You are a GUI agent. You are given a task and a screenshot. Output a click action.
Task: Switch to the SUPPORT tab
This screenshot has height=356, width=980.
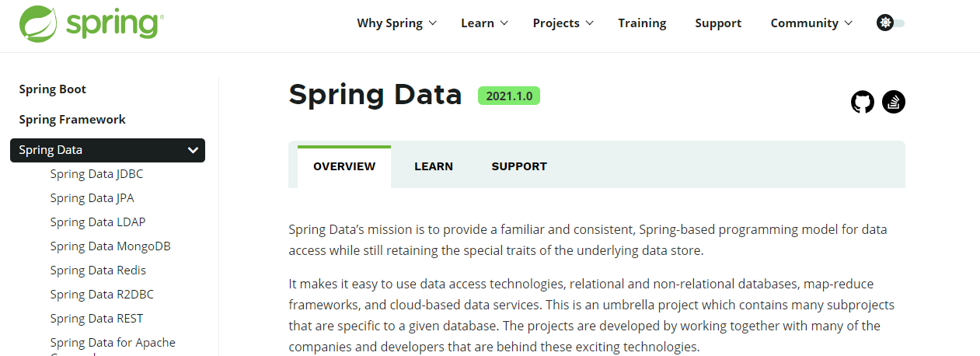click(519, 166)
